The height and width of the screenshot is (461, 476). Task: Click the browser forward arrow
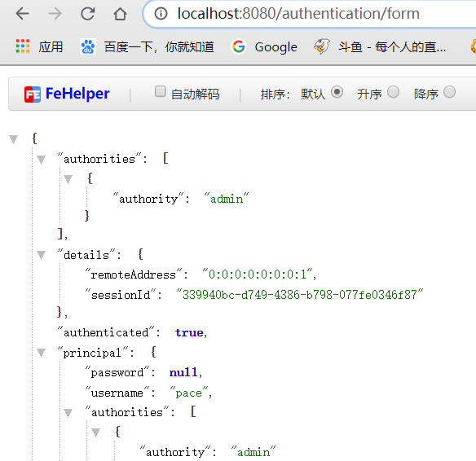(x=55, y=14)
